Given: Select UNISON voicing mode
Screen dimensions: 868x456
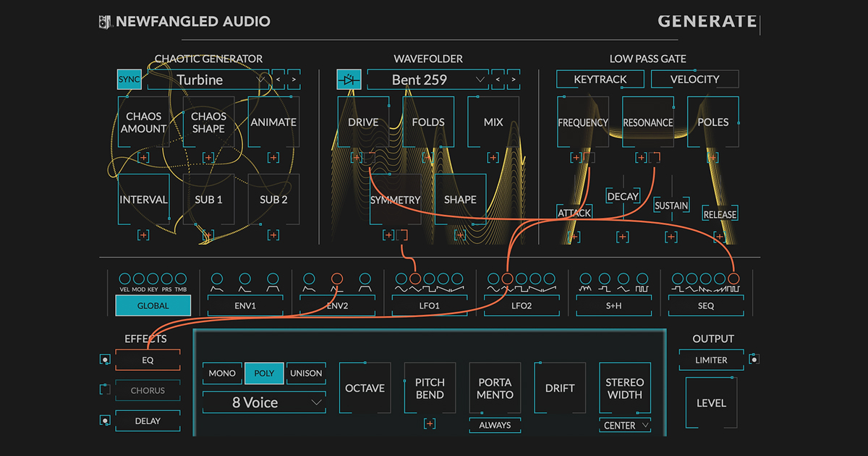Looking at the screenshot, I should 305,373.
